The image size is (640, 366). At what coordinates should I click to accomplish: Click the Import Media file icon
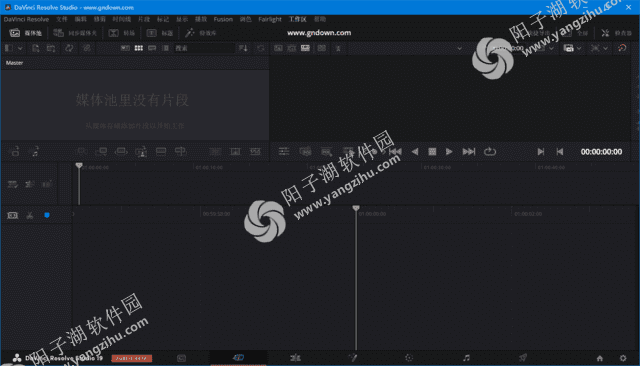point(36,48)
